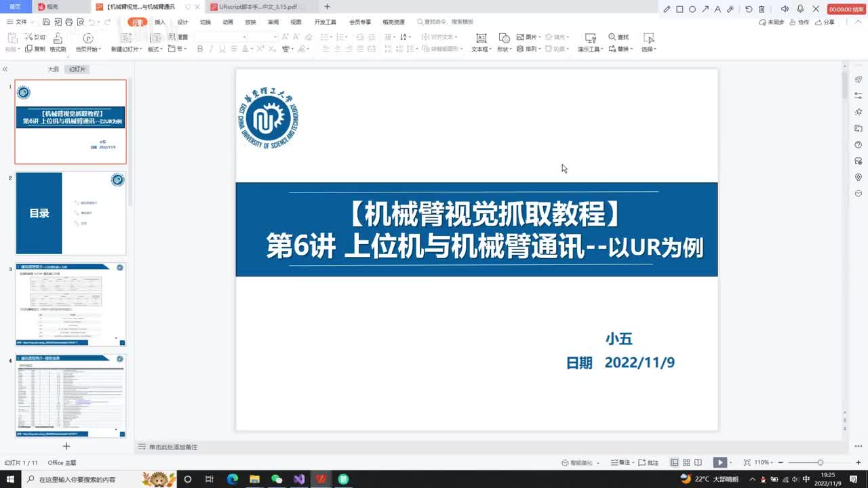The width and height of the screenshot is (868, 488).
Task: Switch outline pane to 大纲 view
Action: pyautogui.click(x=53, y=69)
